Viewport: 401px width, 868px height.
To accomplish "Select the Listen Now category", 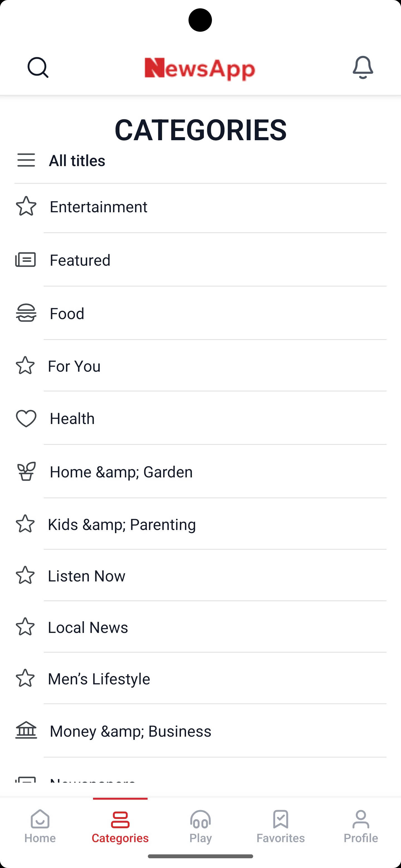I will pyautogui.click(x=87, y=576).
